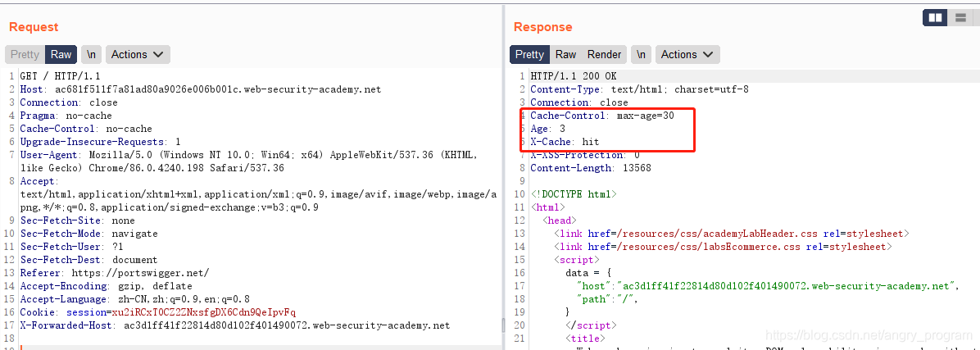Click 'Upgrade-Insecure-Requests: 1' header
This screenshot has height=350, width=980.
101,142
